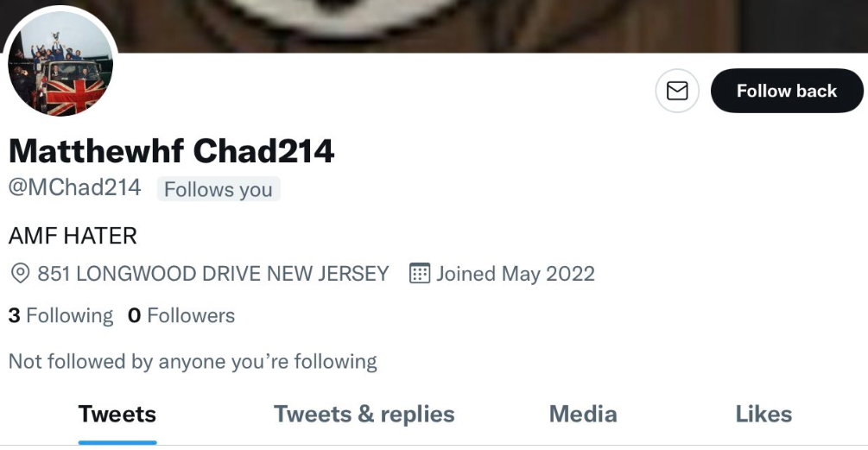View the profile header banner image
The image size is (868, 450).
pos(434,26)
